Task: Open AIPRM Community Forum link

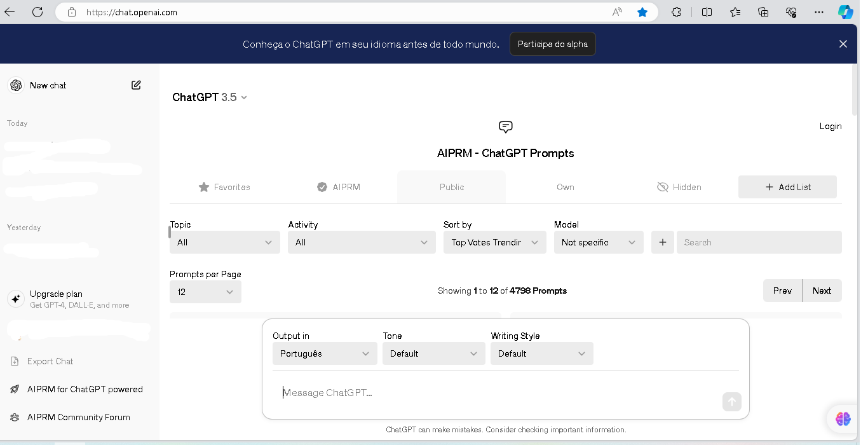Action: [x=79, y=417]
